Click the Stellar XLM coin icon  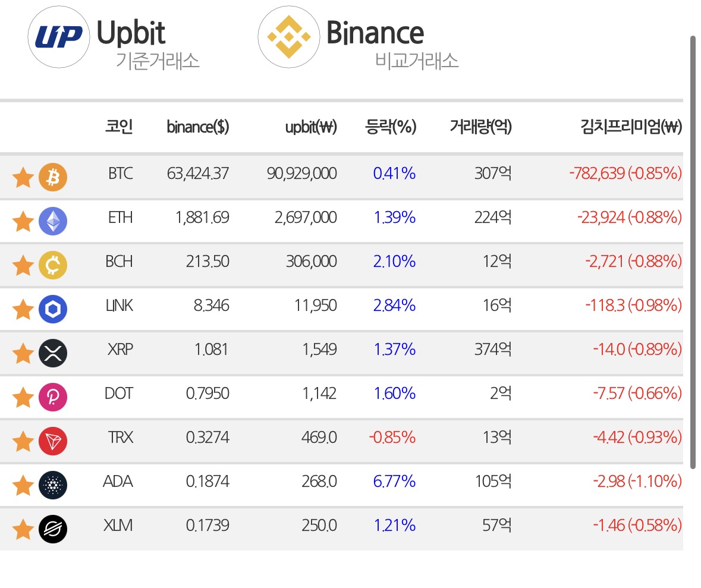[x=53, y=529]
